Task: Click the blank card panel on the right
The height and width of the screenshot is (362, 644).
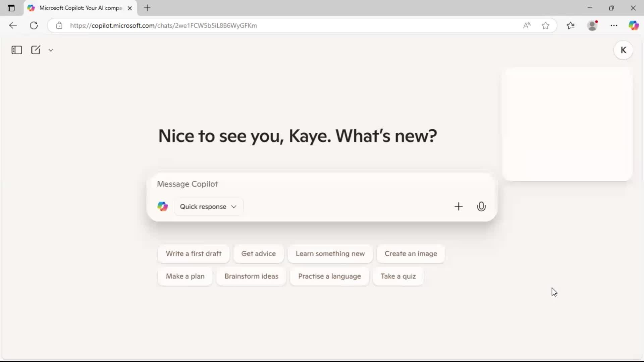Action: tap(567, 124)
